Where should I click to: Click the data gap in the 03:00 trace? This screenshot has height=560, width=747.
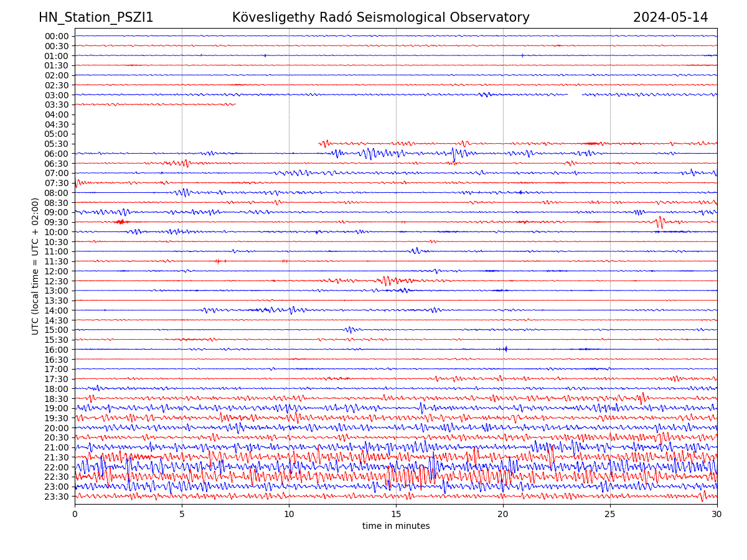[575, 95]
